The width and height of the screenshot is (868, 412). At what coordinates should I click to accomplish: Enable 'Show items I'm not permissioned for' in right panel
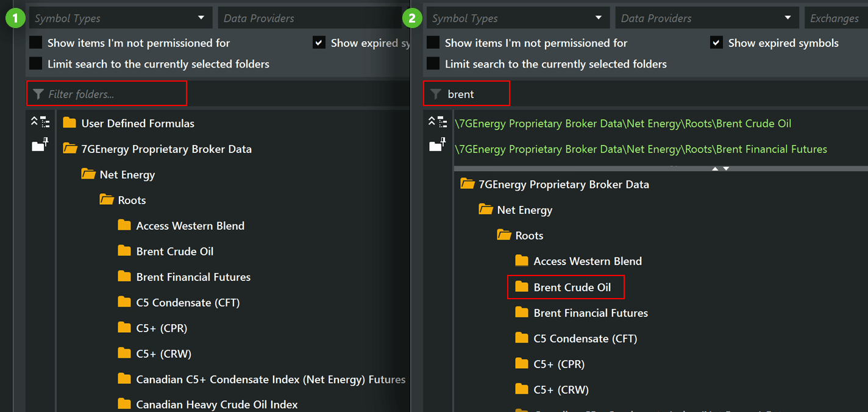[x=433, y=43]
